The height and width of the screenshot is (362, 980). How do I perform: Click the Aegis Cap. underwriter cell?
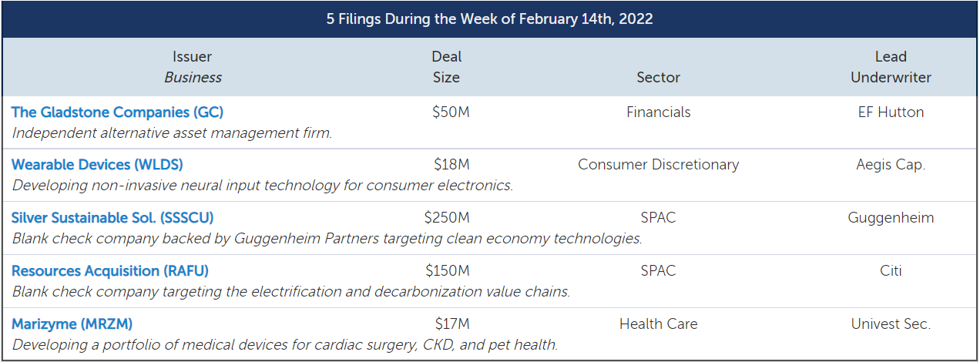(x=891, y=165)
